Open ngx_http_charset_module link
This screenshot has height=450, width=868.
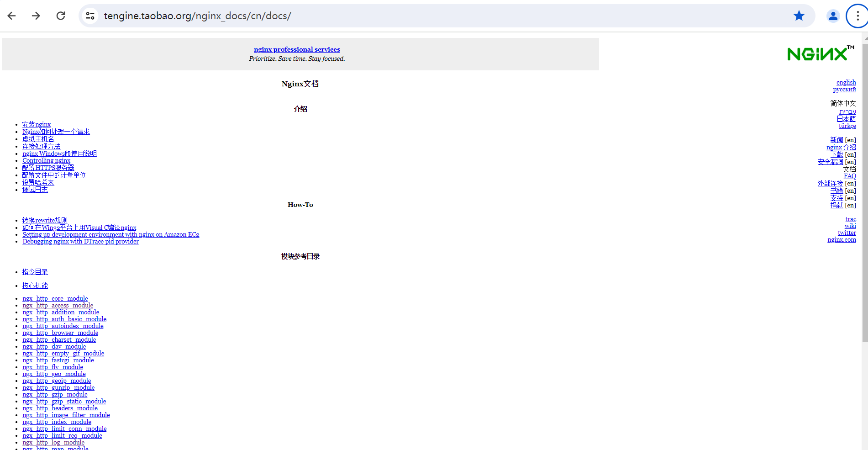pos(59,339)
